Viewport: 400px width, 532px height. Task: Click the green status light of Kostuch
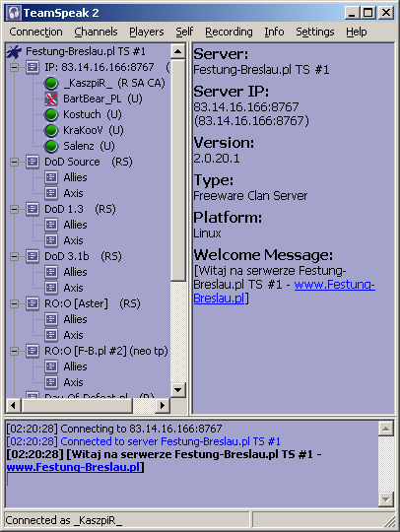pos(51,114)
